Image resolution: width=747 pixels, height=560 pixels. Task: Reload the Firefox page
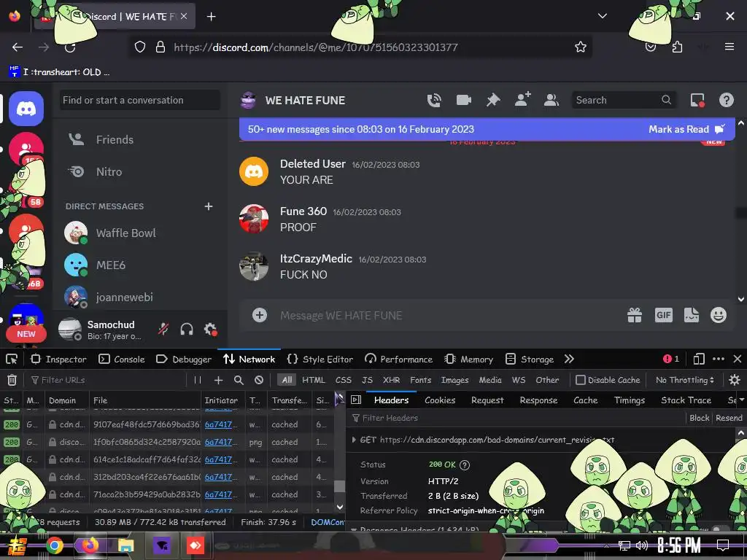click(x=70, y=47)
